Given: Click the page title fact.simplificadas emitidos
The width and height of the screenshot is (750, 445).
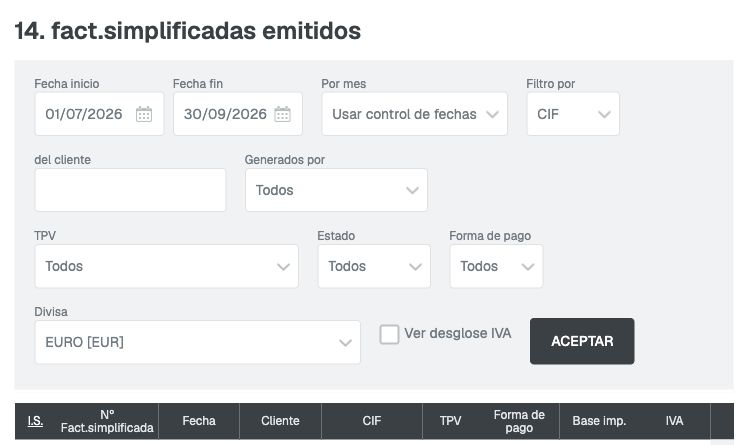Looking at the screenshot, I should (188, 31).
